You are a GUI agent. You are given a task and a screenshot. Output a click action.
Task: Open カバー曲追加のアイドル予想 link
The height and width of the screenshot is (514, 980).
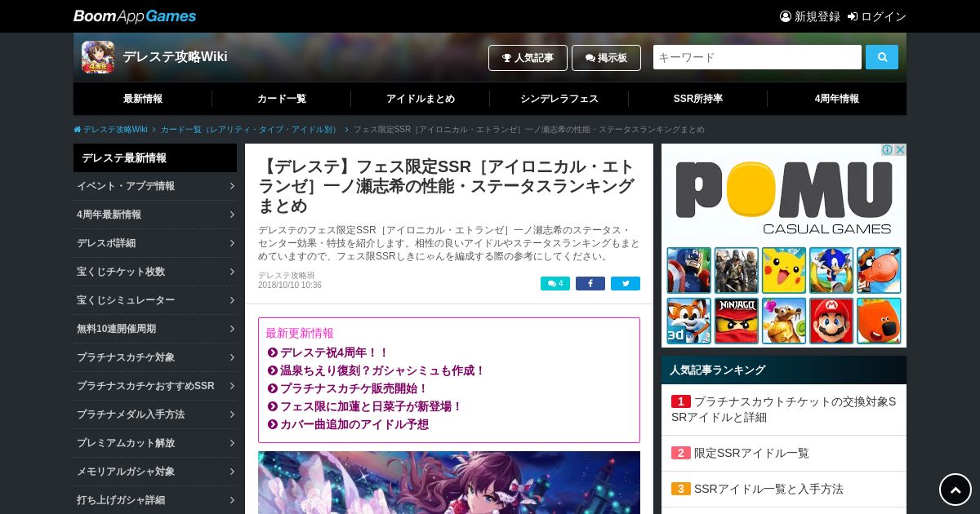354,424
